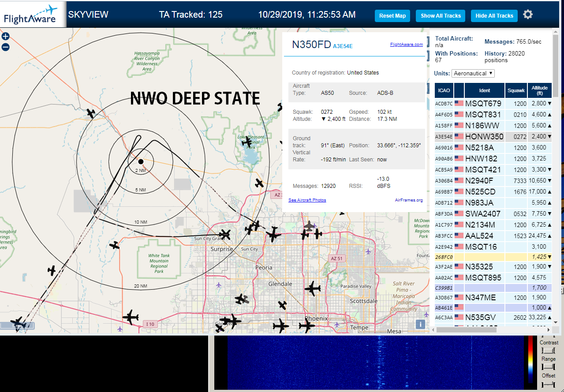This screenshot has width=564, height=392.
Task: Click US flag in AB461E row
Action: 459,307
